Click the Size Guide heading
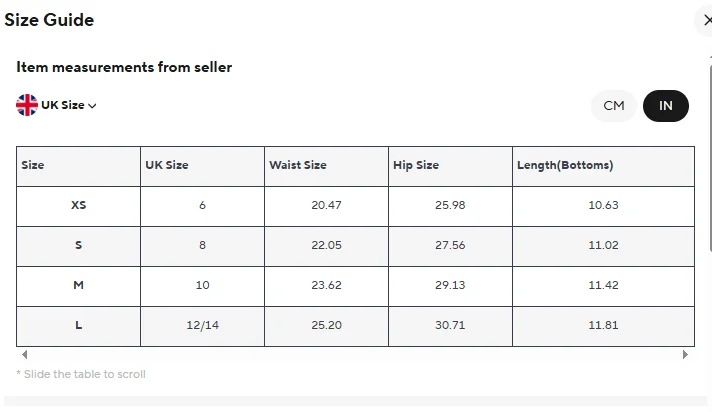This screenshot has height=412, width=712. [49, 20]
